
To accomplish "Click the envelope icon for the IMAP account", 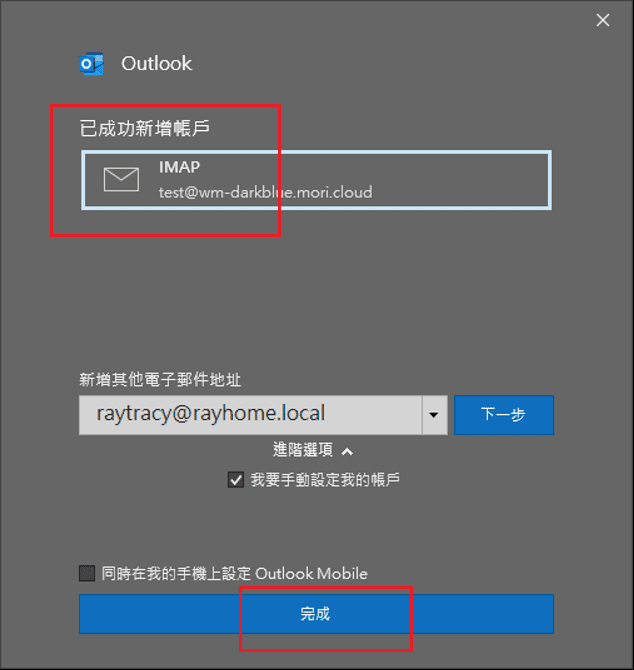I will click(121, 179).
